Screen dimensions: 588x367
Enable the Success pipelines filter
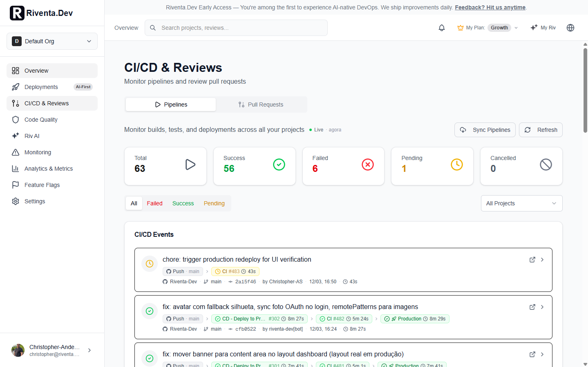tap(183, 203)
